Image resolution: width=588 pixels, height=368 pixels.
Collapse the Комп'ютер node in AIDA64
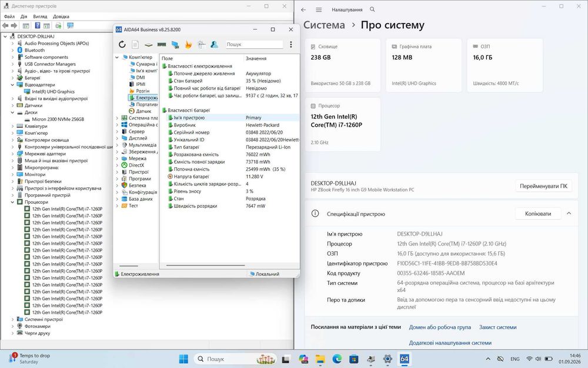tap(117, 58)
